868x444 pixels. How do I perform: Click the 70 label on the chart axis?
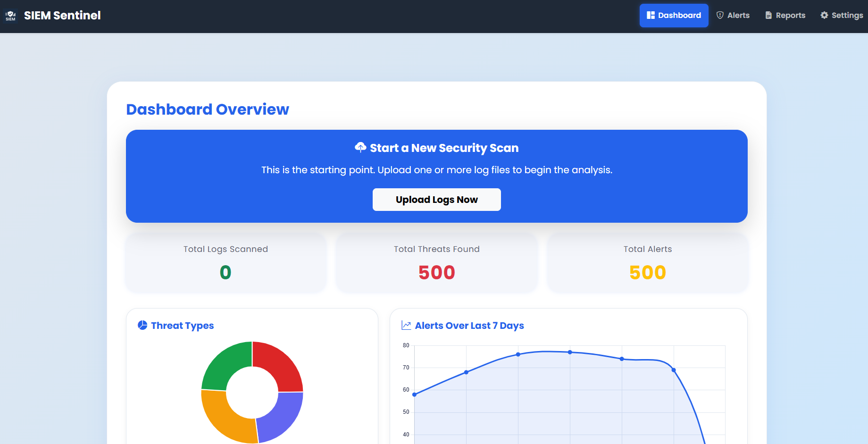pyautogui.click(x=406, y=368)
